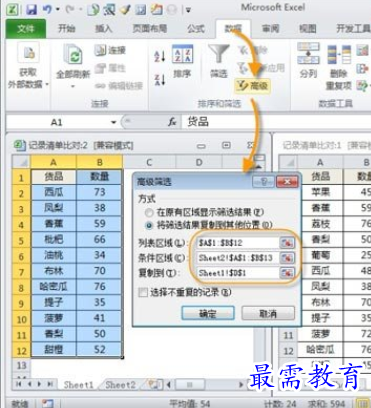Select radio 在原有区域显示筛选结果
371x408 pixels.
pos(149,212)
